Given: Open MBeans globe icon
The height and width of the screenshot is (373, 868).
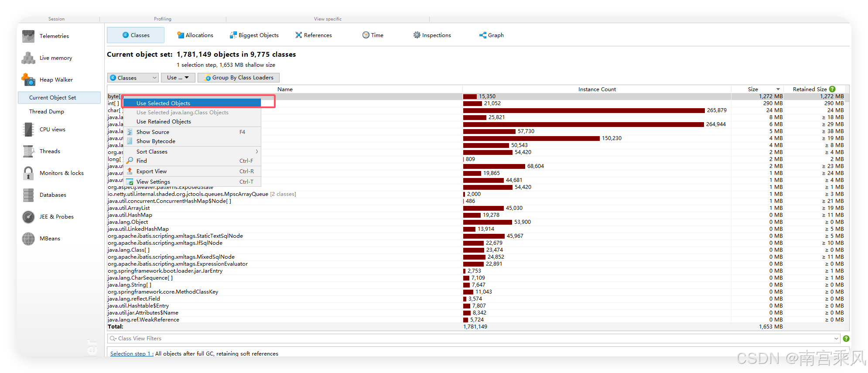Looking at the screenshot, I should pyautogui.click(x=28, y=239).
